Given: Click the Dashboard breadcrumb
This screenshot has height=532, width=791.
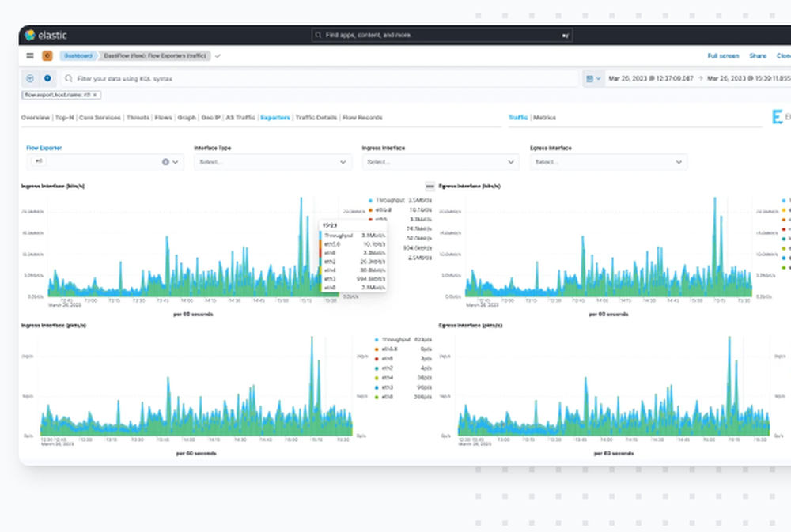Looking at the screenshot, I should coord(78,56).
